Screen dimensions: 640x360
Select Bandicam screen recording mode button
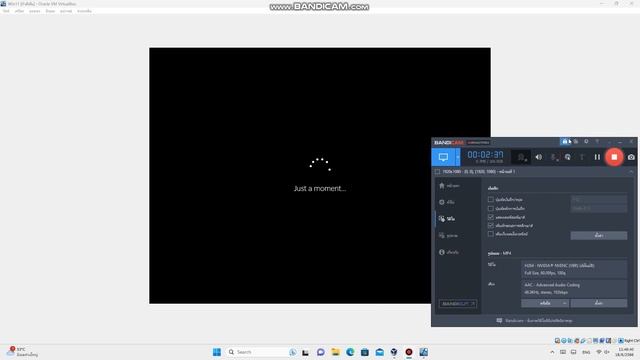point(443,157)
